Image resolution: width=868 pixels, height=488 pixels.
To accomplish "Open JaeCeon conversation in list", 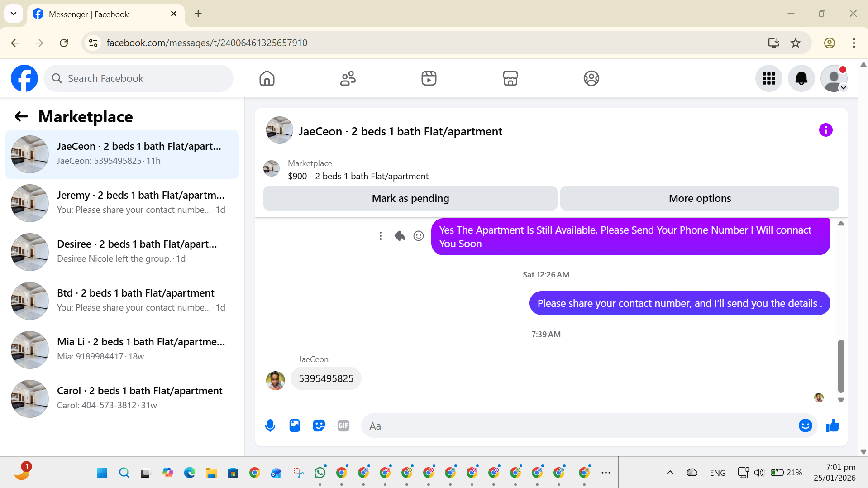I will point(122,154).
